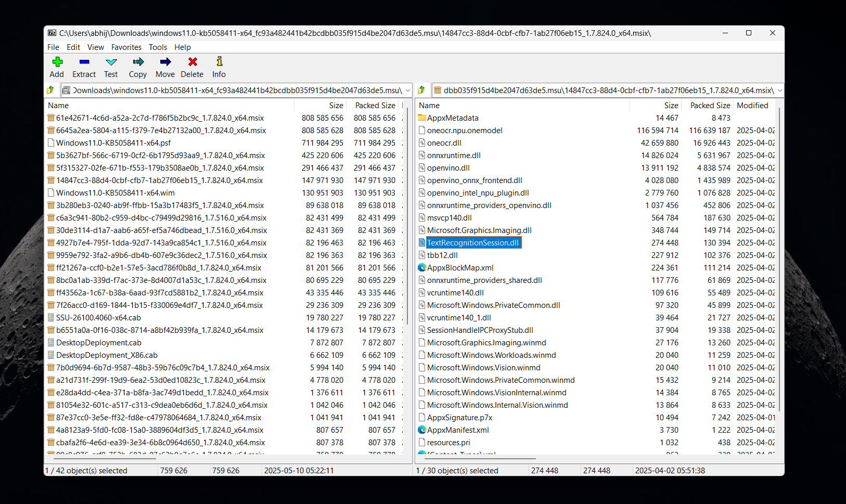Open the Tools menu
Viewport: 846px width, 504px height.
[158, 47]
